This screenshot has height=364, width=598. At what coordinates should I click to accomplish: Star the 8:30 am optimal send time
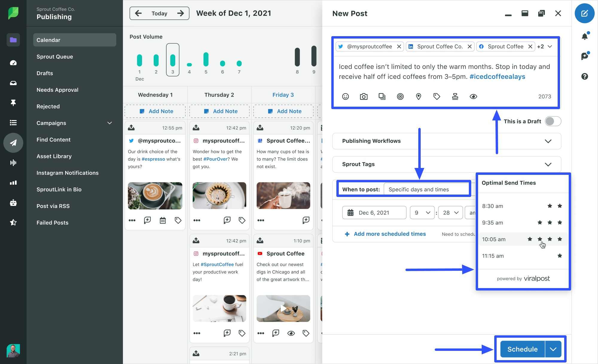tap(550, 206)
